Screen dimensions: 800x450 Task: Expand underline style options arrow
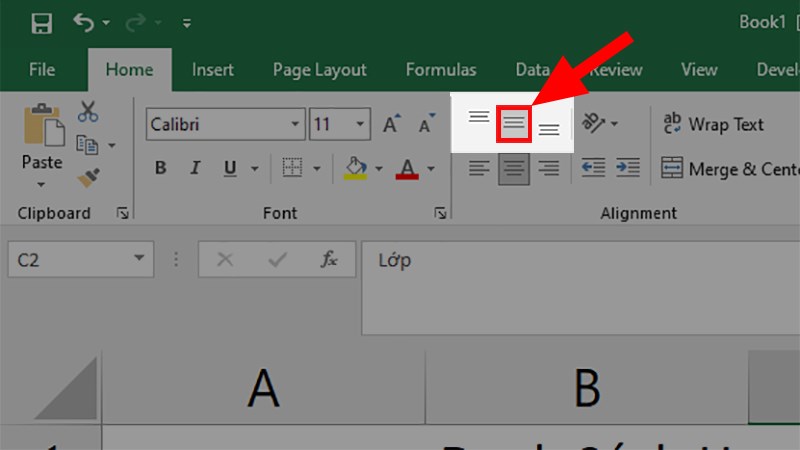254,168
